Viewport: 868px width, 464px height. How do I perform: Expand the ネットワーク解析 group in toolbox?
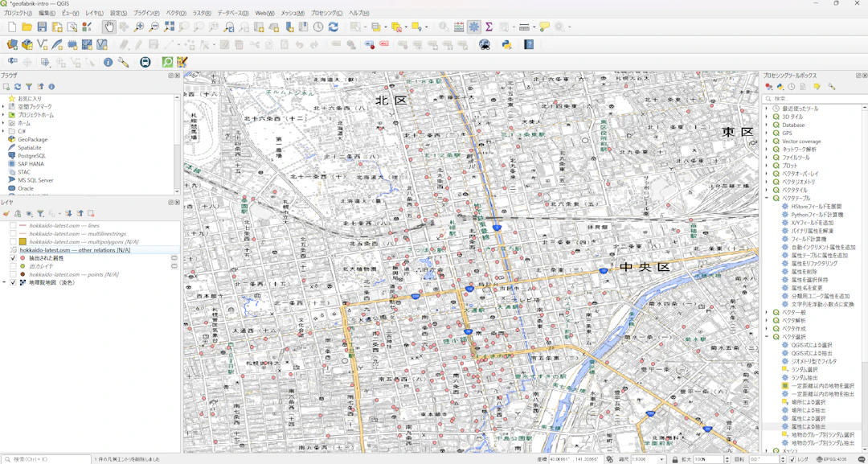[767, 149]
